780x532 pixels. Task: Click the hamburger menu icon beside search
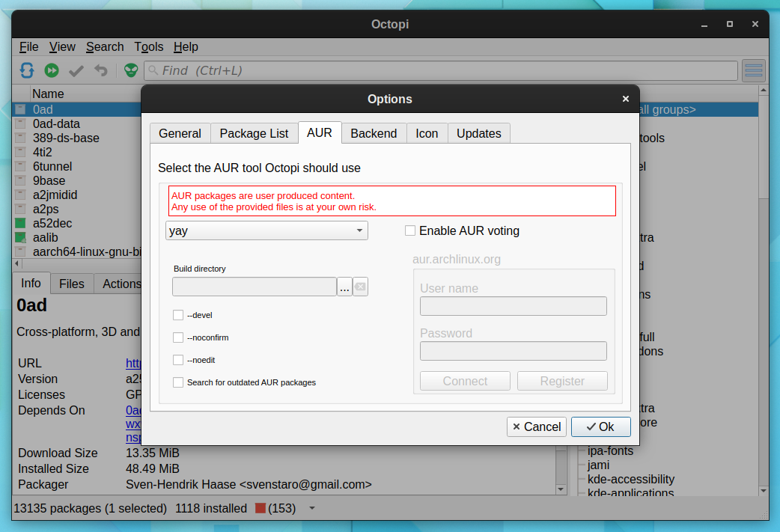click(x=754, y=70)
